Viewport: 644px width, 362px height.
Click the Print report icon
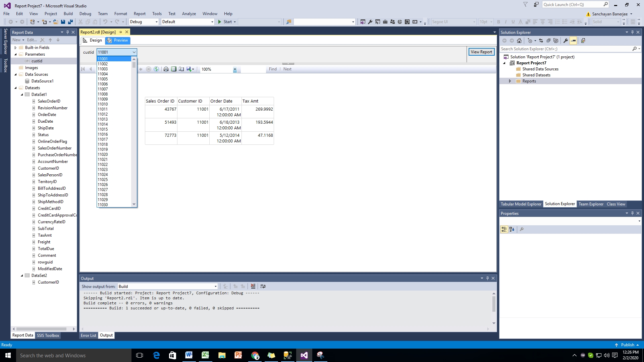(x=166, y=69)
